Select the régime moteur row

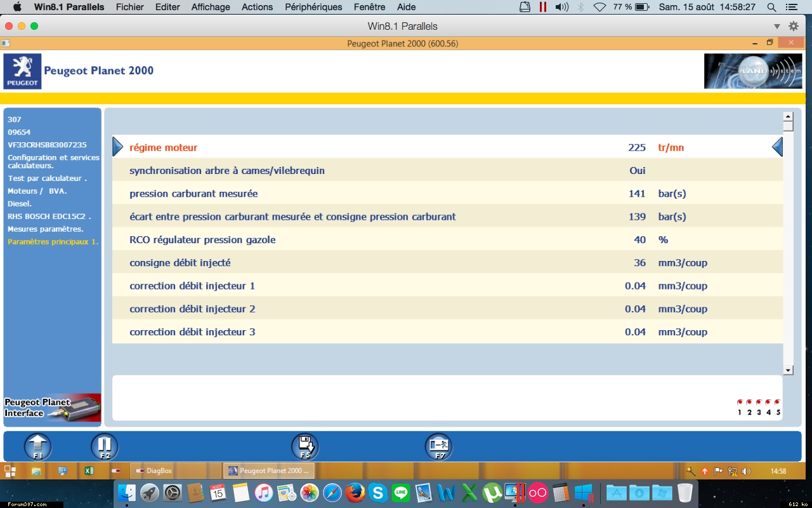point(447,147)
